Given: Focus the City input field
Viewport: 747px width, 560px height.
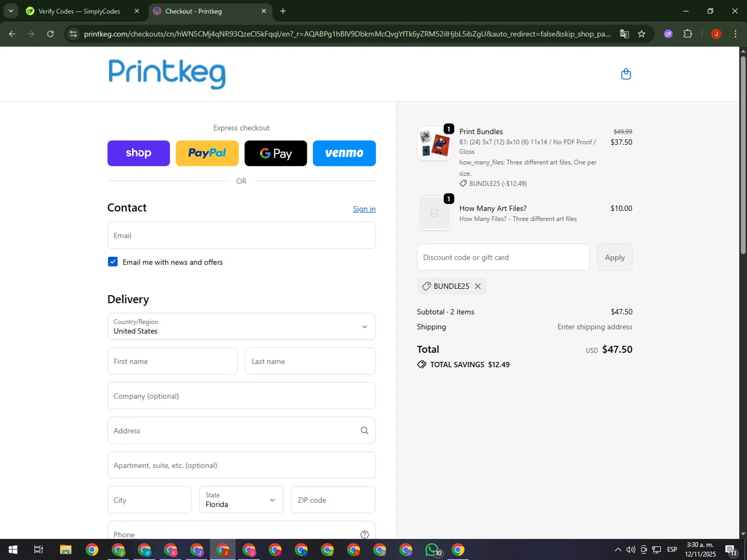Looking at the screenshot, I should [x=149, y=500].
